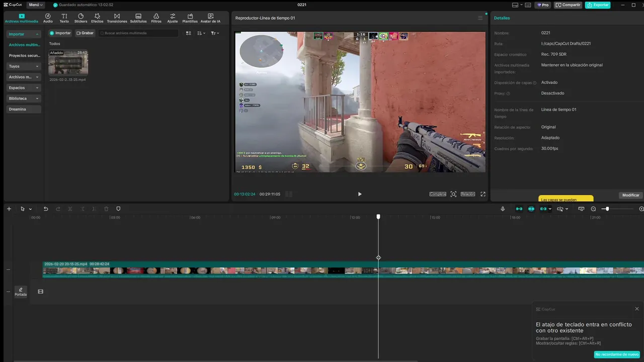Open the Stickers panel
The image size is (644, 362).
pos(80,18)
